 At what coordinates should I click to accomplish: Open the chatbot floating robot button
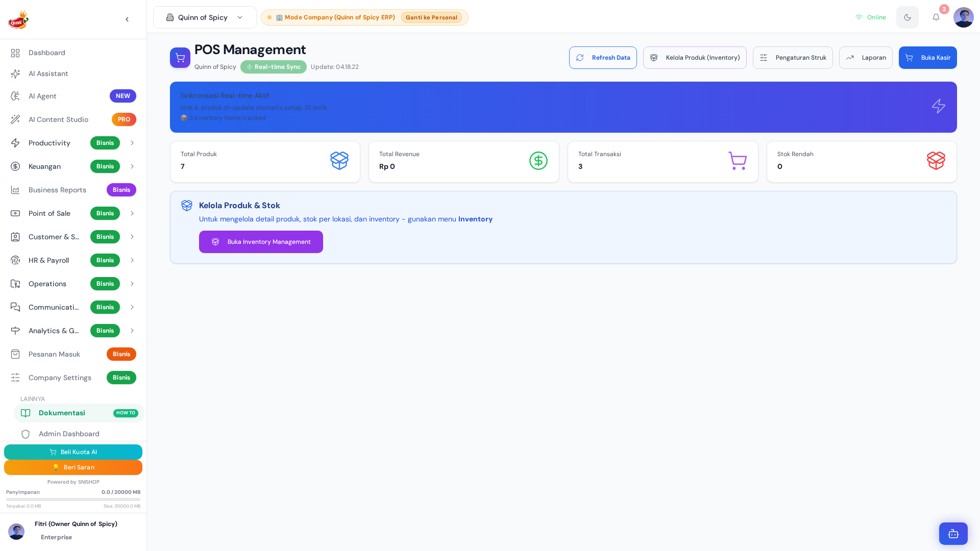point(953,534)
